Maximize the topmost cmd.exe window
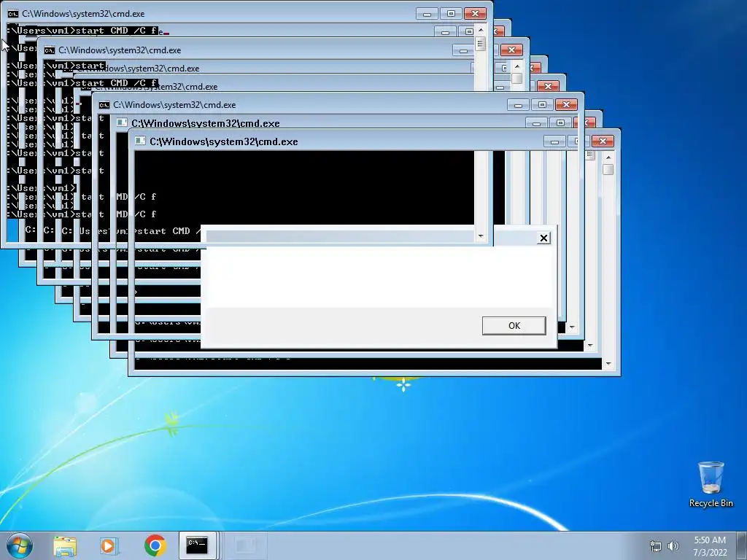This screenshot has height=560, width=747. [451, 13]
